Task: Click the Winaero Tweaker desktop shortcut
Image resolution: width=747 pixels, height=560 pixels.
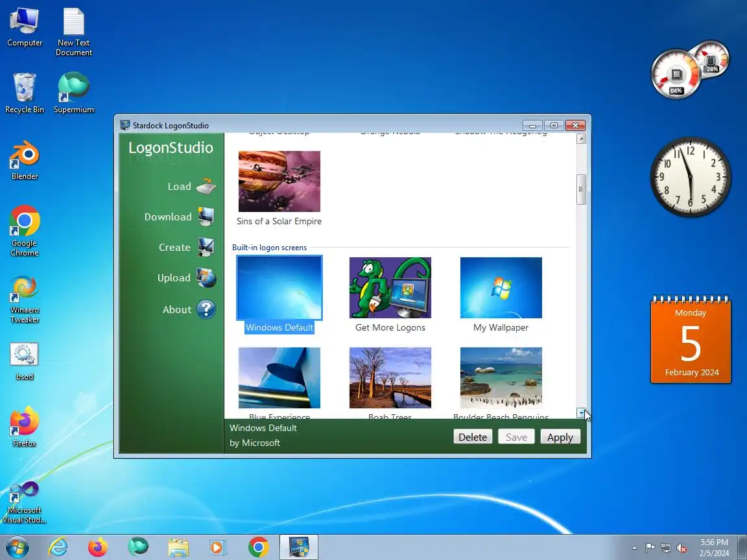Action: (x=25, y=299)
